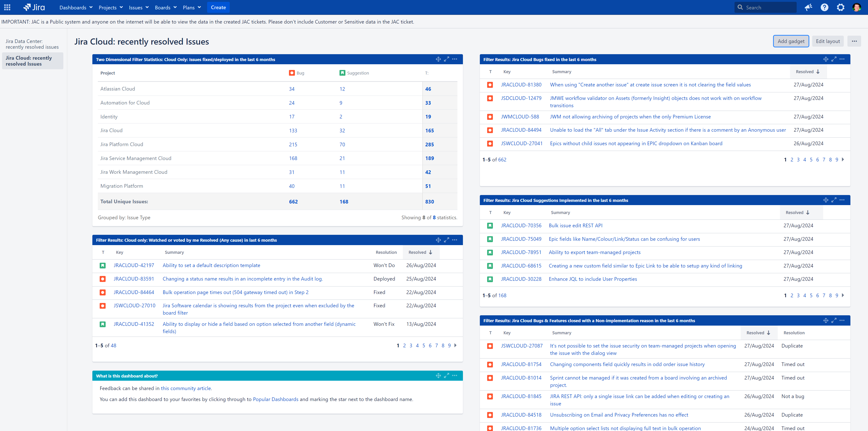Open the app switcher grid icon

click(7, 7)
